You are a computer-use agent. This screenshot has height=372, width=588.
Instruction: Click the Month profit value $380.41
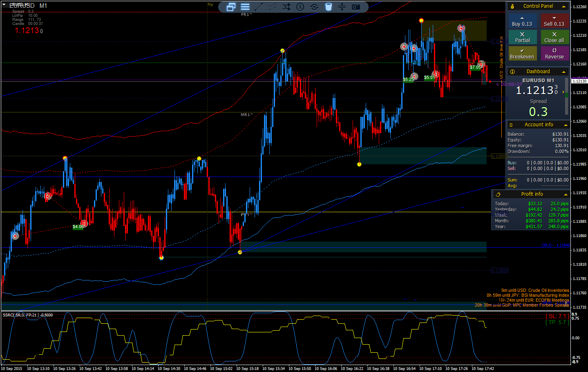tap(534, 221)
